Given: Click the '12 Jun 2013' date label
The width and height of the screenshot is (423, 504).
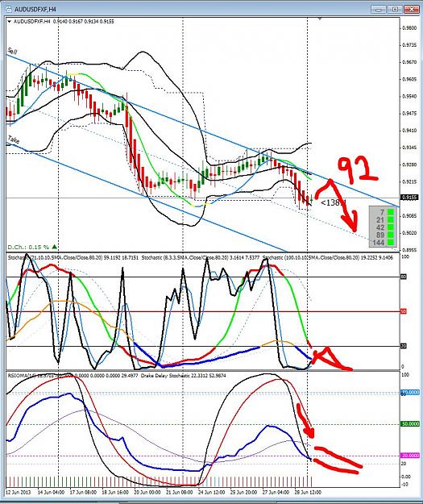Looking at the screenshot, I should [18, 492].
